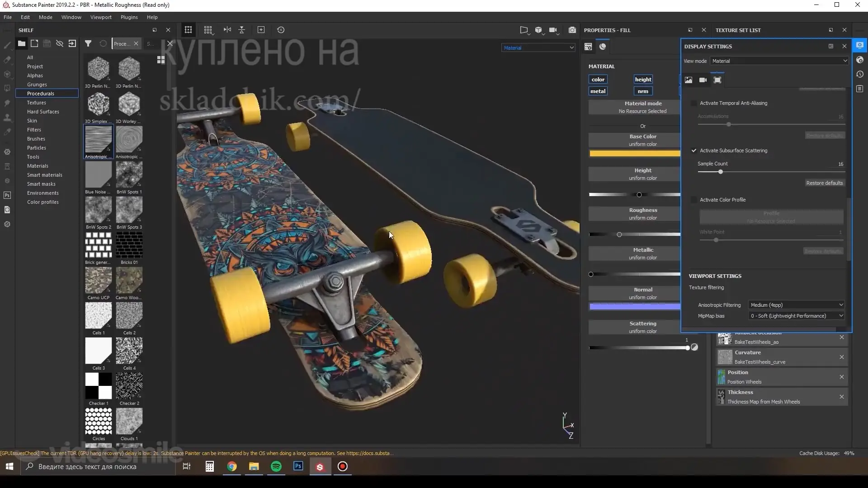
Task: Toggle the shelf filter funnel icon
Action: click(x=88, y=43)
